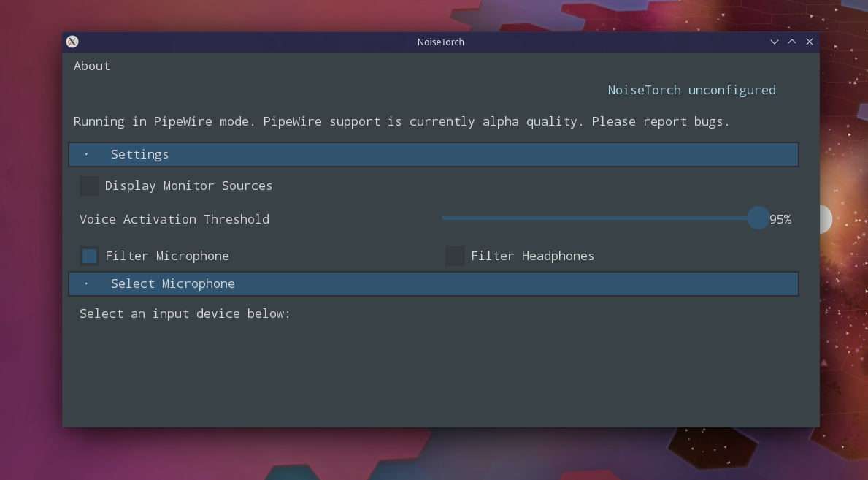Open the About menu

(91, 66)
